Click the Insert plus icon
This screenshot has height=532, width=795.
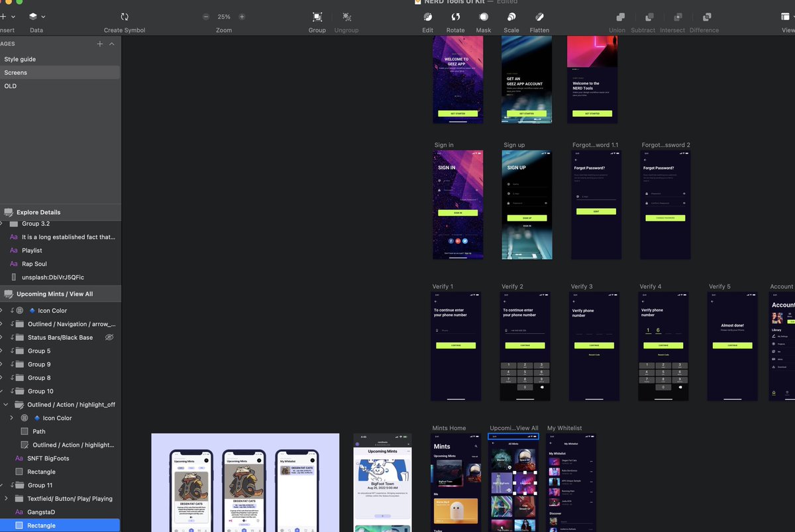(3, 17)
